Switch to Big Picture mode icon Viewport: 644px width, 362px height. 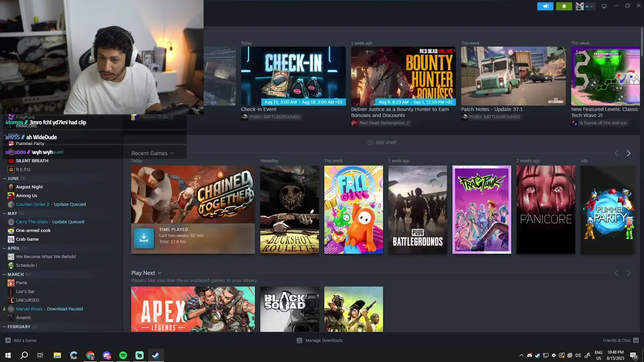[x=604, y=7]
